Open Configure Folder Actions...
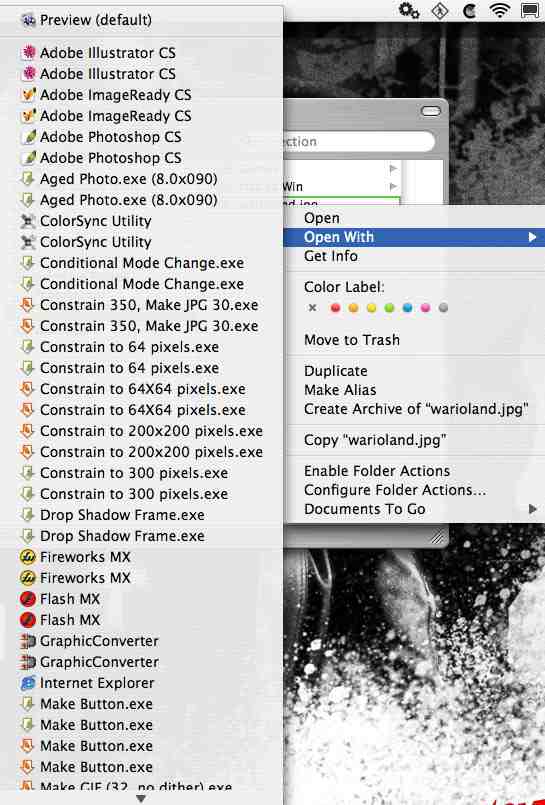The width and height of the screenshot is (545, 805). click(x=414, y=490)
